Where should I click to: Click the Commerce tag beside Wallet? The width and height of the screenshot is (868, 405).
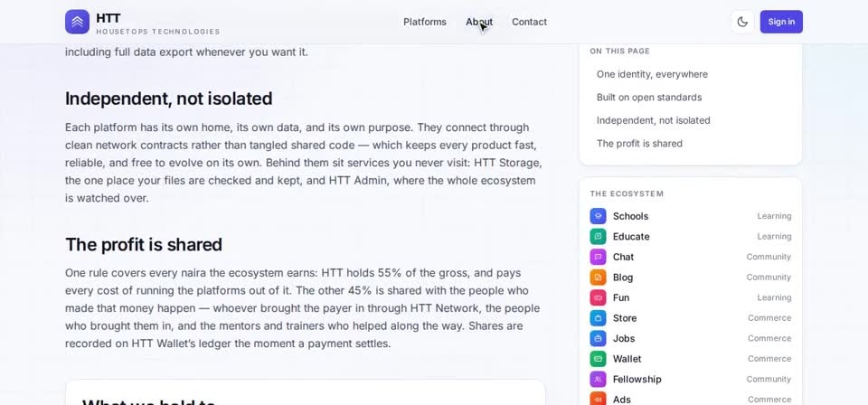pos(769,359)
